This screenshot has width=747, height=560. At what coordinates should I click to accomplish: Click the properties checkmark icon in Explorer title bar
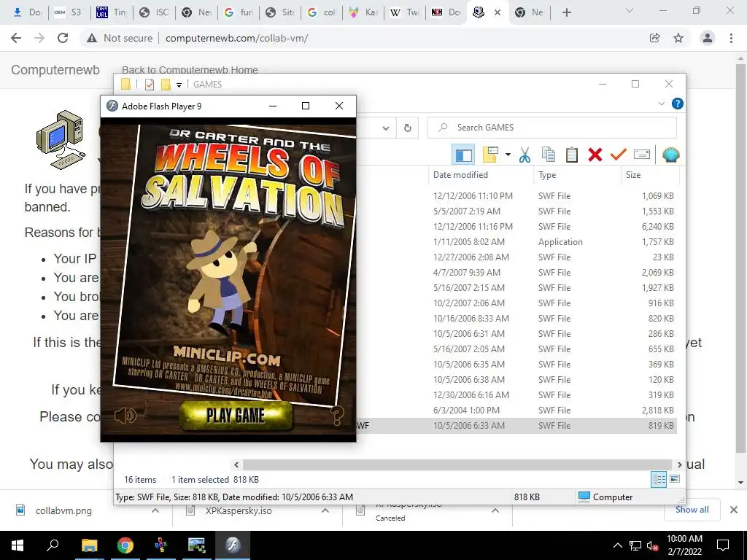click(149, 85)
